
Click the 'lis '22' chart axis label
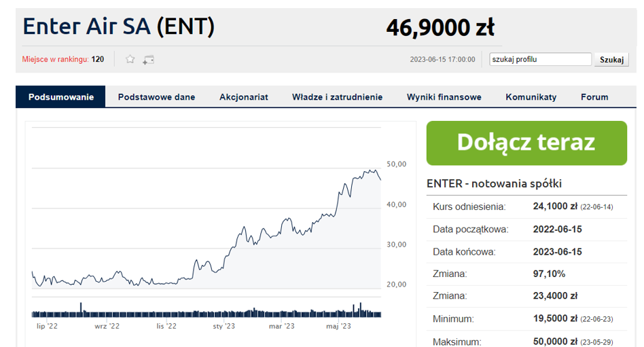coord(166,326)
